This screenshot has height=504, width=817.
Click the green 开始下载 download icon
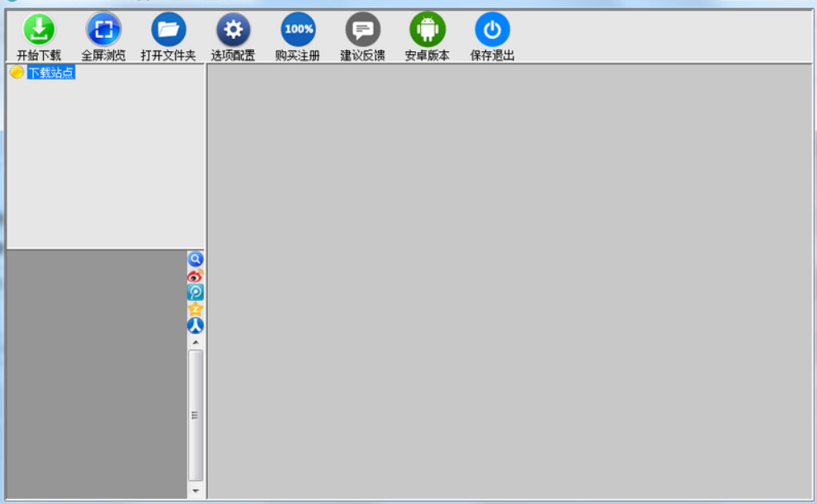tap(39, 29)
